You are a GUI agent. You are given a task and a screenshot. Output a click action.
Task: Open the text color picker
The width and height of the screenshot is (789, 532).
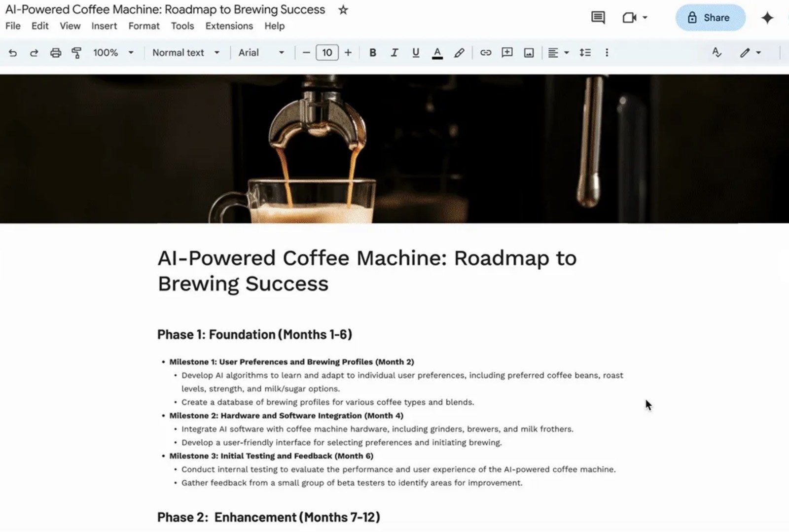(x=437, y=53)
